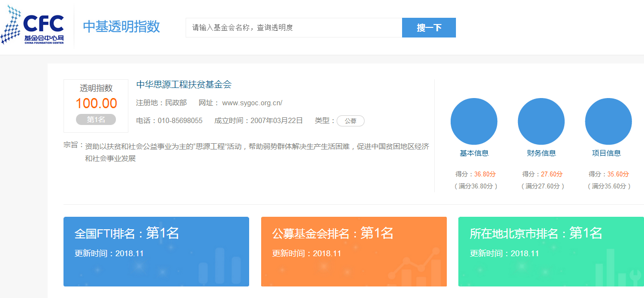The width and height of the screenshot is (644, 298).
Task: Click the 第1名 rank badge
Action: click(x=96, y=120)
